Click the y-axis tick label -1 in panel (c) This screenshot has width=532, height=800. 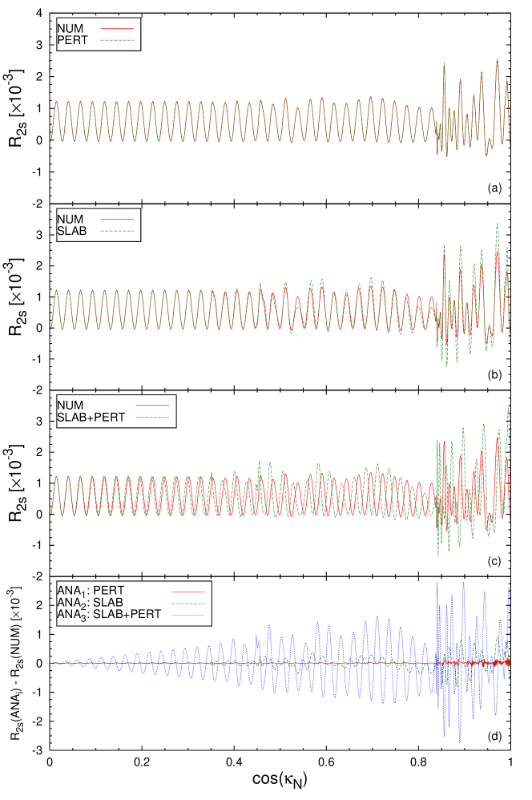pos(37,545)
